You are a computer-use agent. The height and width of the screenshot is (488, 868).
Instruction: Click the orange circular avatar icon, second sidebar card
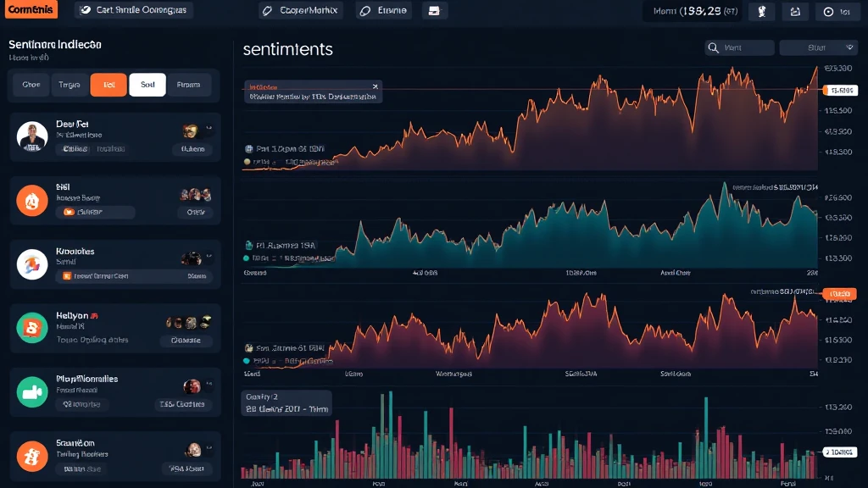pos(32,201)
